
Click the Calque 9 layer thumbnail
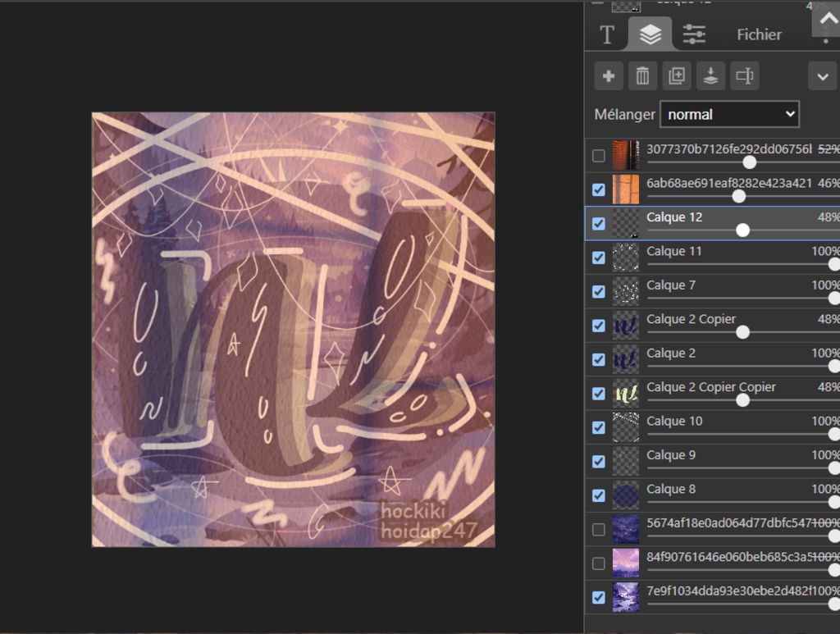626,462
